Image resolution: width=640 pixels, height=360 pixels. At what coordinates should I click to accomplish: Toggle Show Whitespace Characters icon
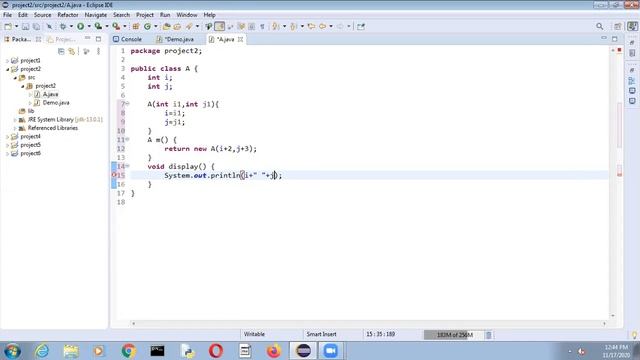pos(262,27)
